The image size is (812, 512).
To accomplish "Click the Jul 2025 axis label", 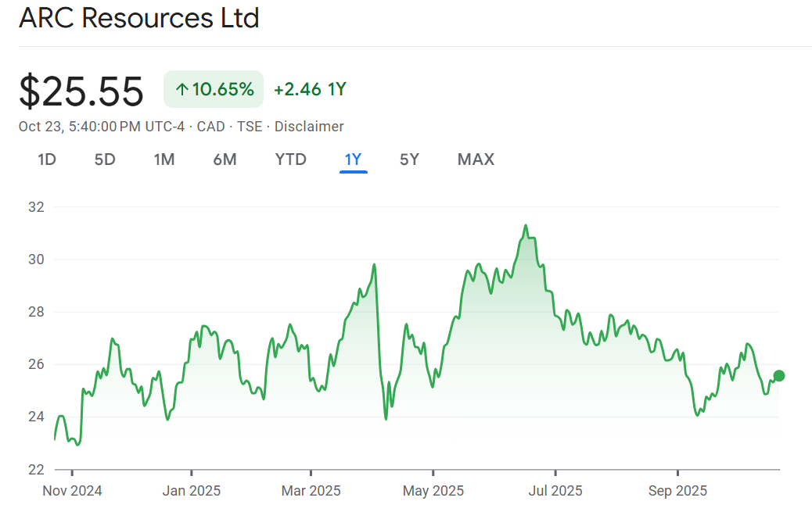I will (x=555, y=491).
